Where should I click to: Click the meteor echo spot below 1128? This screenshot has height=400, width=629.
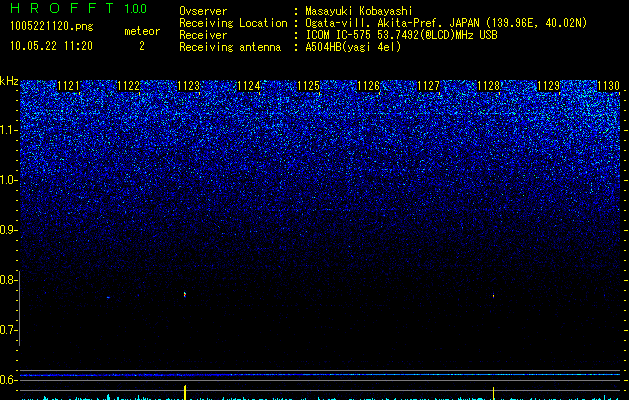pos(493,296)
